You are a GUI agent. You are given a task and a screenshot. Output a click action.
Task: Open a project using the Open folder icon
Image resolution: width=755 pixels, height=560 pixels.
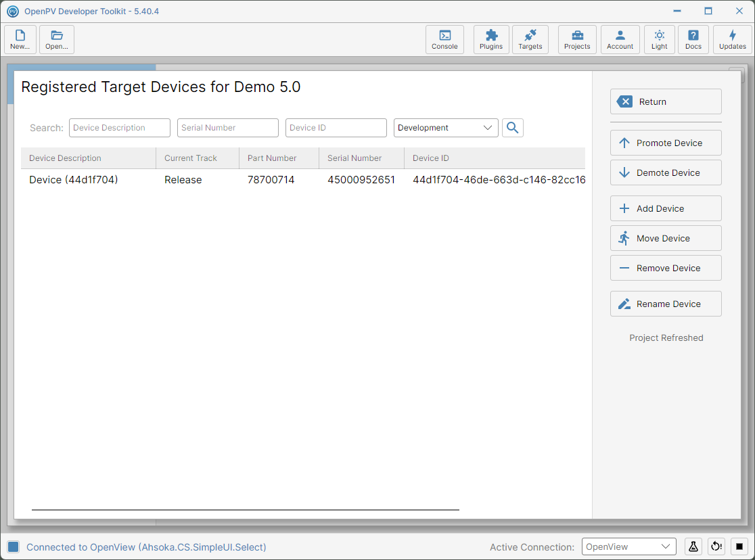tap(57, 39)
